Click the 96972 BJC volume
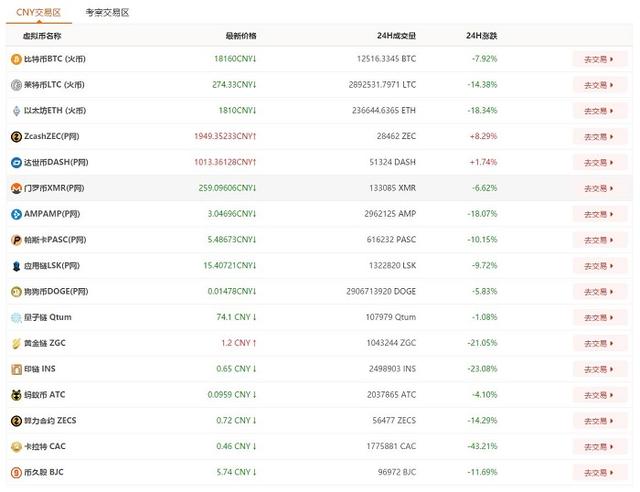Screen dimensions: 640x492 click(x=397, y=472)
